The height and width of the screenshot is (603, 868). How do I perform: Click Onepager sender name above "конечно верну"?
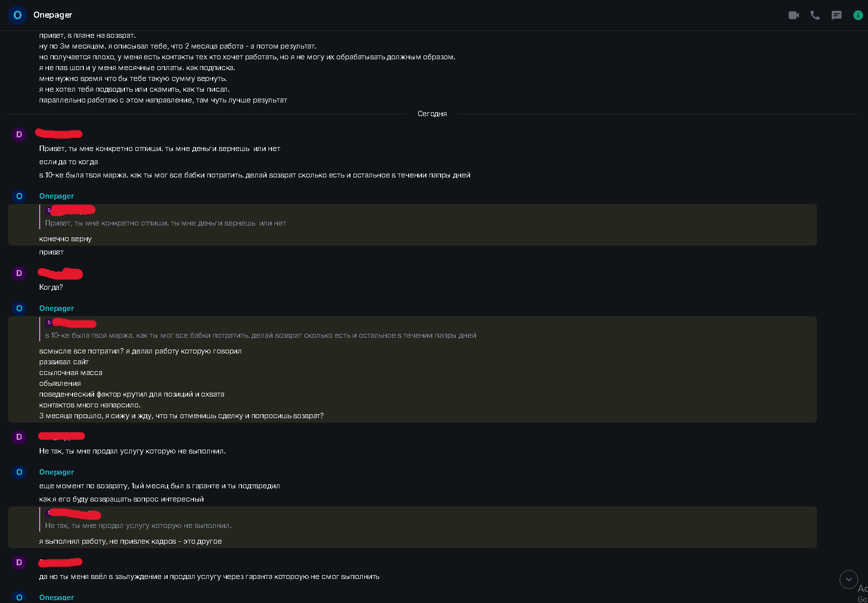(x=56, y=196)
